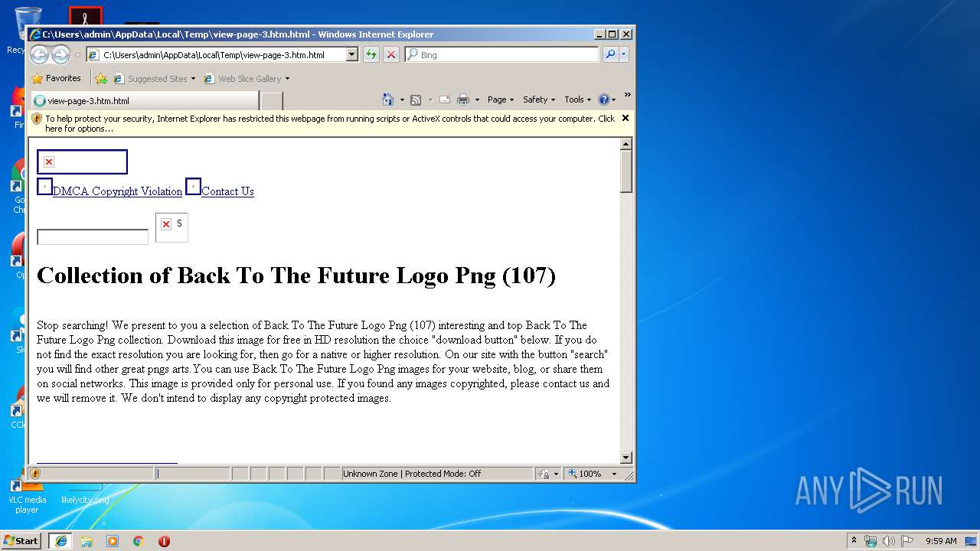Screen dimensions: 980x551
Task: Dismiss the yellow information bar
Action: click(x=626, y=118)
